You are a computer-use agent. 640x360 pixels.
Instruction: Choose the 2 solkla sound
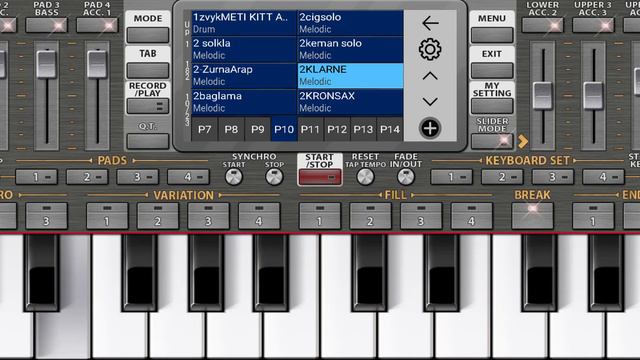(244, 49)
